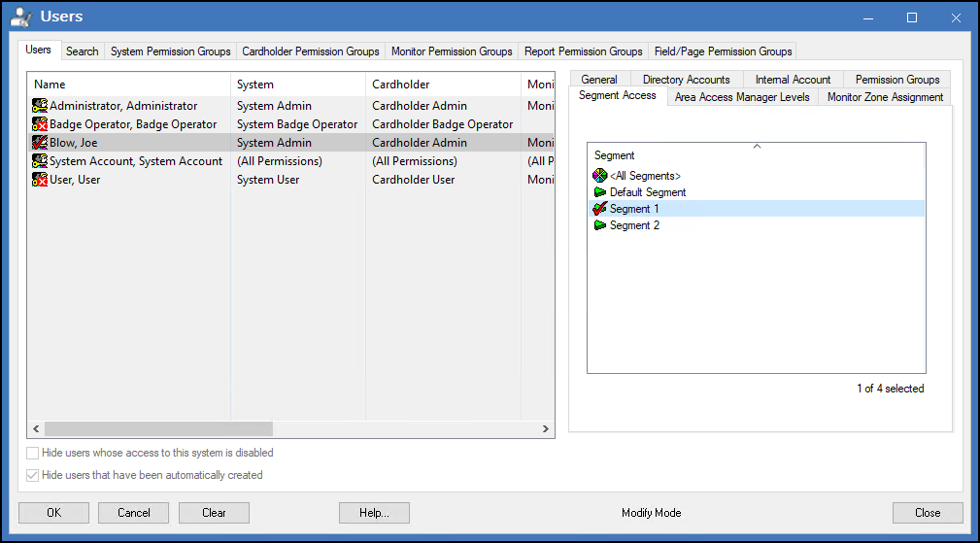Open Help with the Help... button
This screenshot has height=543, width=980.
click(x=374, y=513)
